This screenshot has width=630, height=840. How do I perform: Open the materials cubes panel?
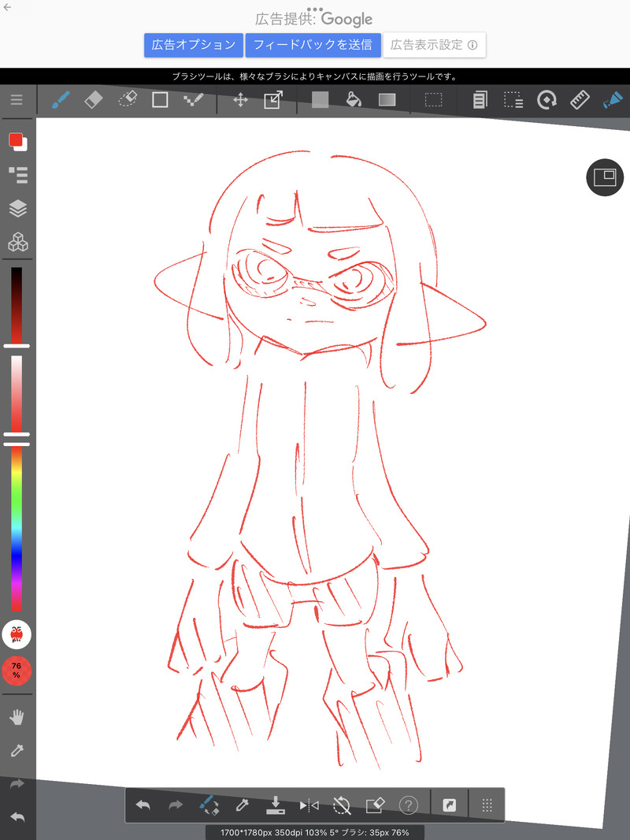[x=18, y=242]
